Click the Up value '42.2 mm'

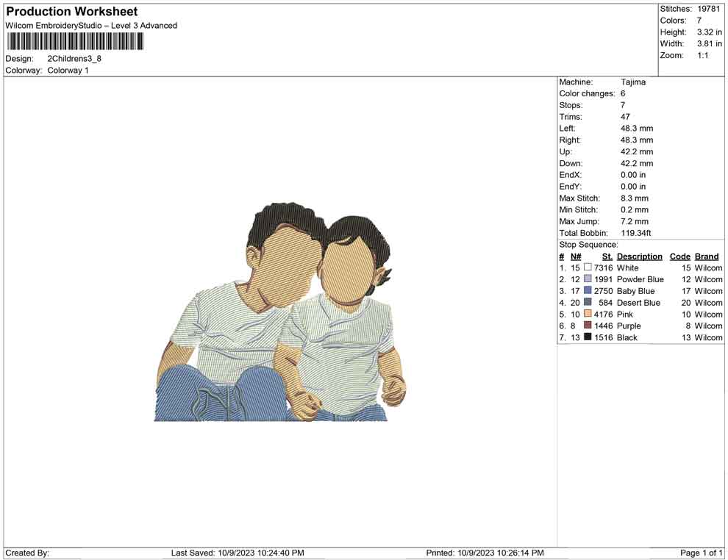click(x=637, y=151)
